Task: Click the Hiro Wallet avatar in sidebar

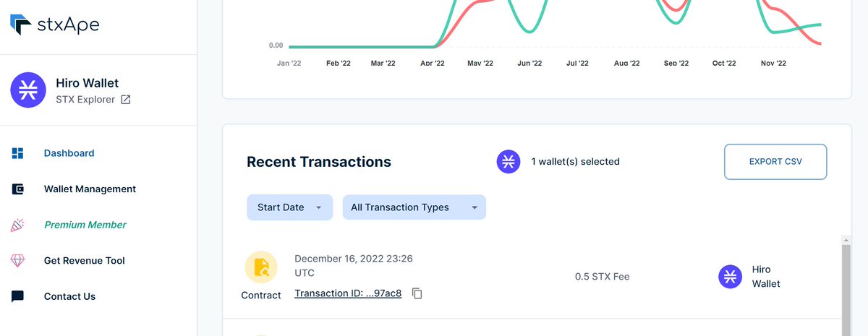Action: [28, 90]
